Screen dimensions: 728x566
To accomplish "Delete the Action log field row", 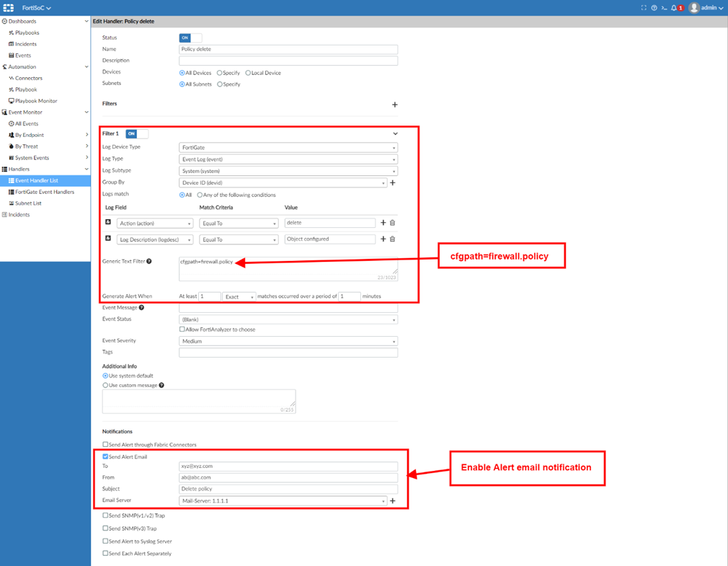I will [393, 223].
